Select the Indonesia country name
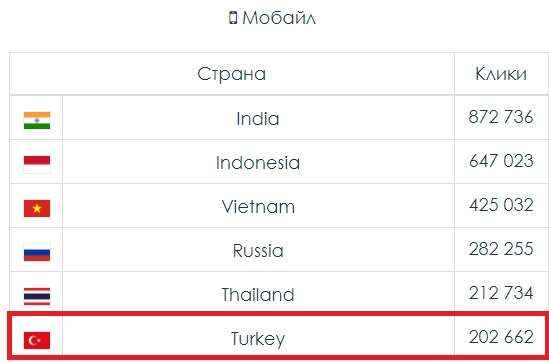 [x=258, y=163]
